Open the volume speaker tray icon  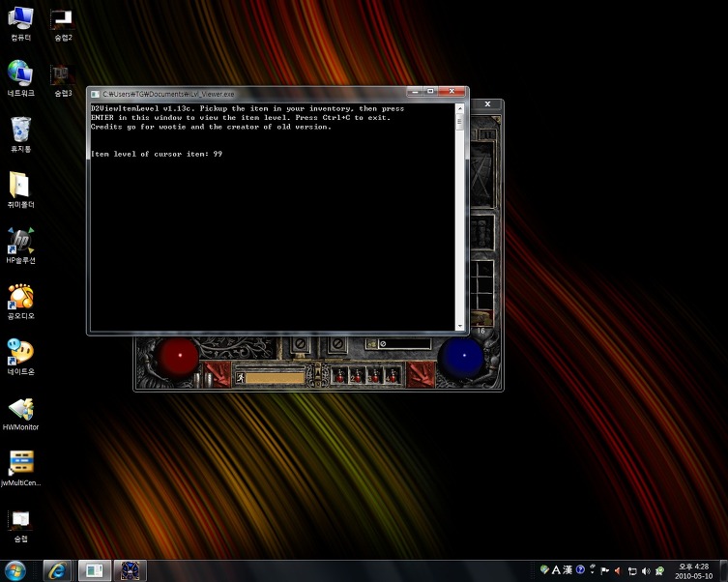click(x=646, y=570)
